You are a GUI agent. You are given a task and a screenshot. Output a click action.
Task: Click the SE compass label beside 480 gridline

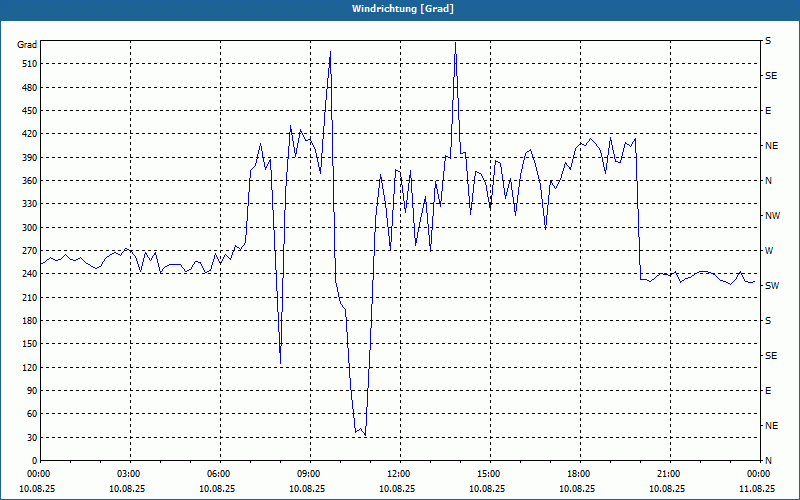771,76
